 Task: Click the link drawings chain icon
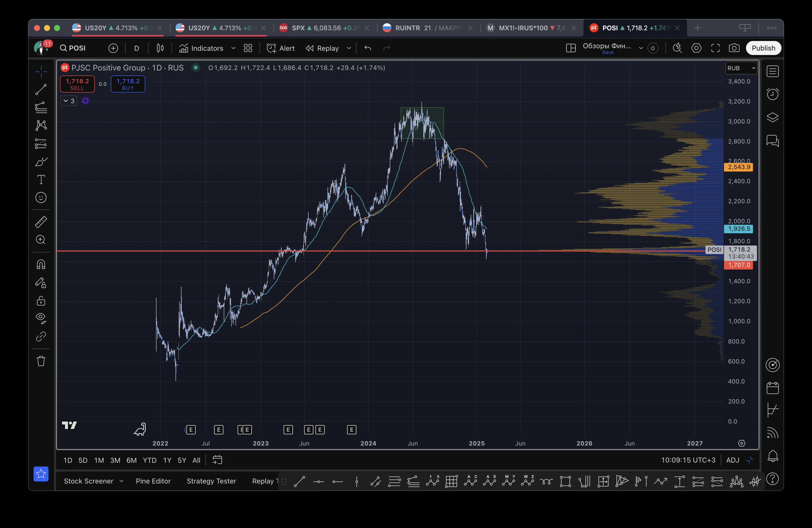[x=41, y=337]
